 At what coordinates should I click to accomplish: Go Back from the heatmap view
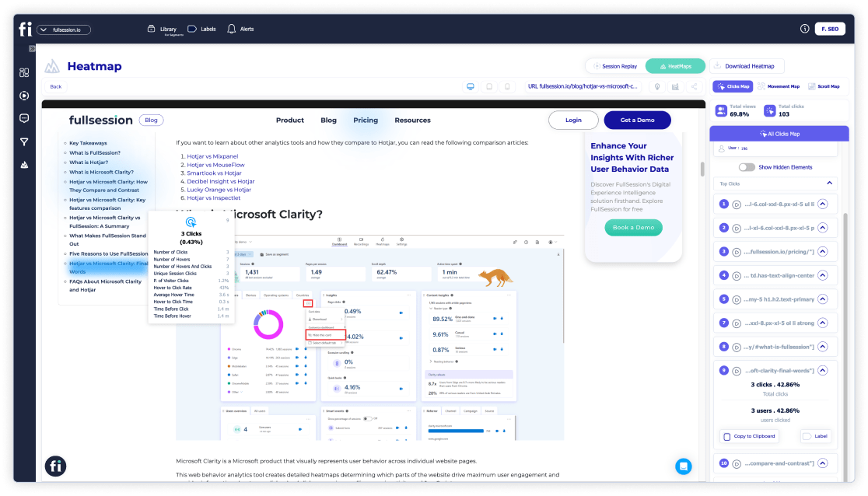(56, 87)
